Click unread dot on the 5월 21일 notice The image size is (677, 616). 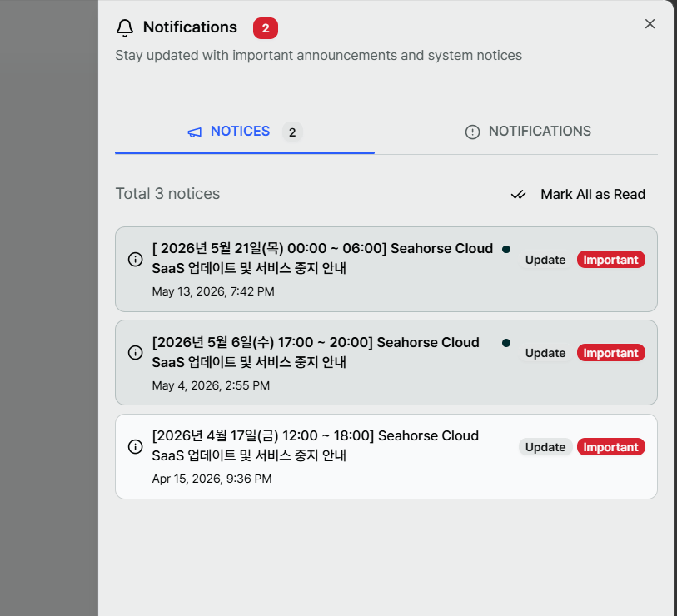click(x=506, y=249)
